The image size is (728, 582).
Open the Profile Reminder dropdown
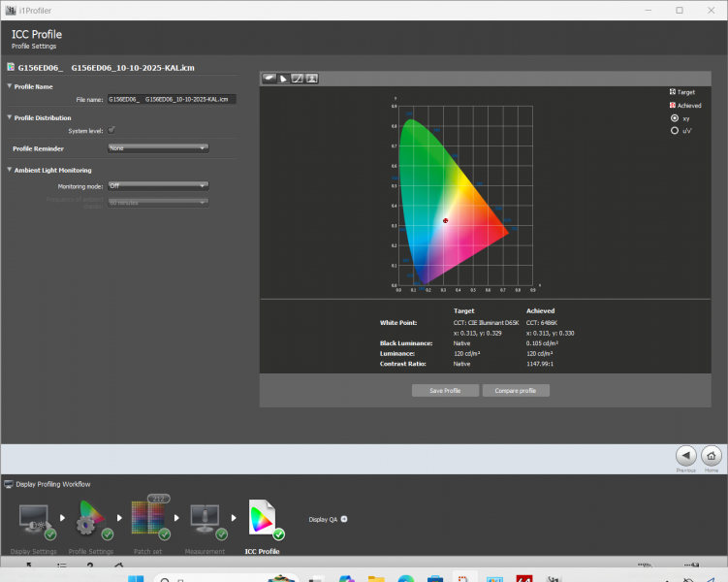point(158,148)
